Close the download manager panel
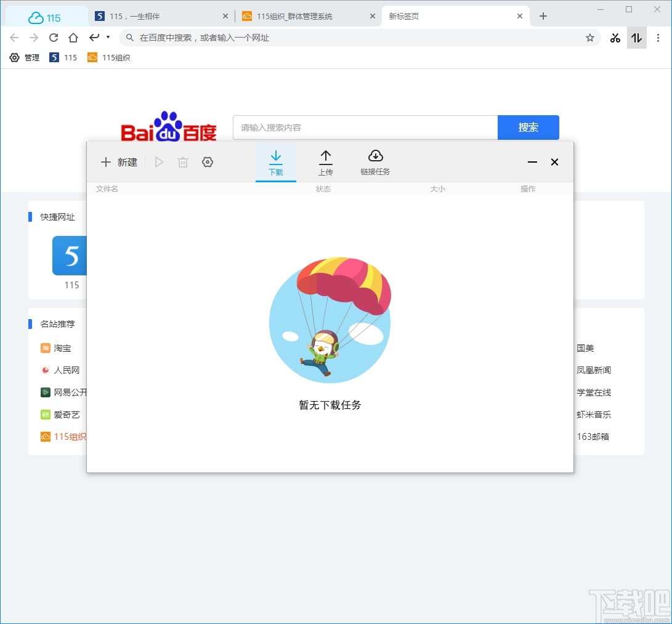The width and height of the screenshot is (672, 624). point(554,162)
